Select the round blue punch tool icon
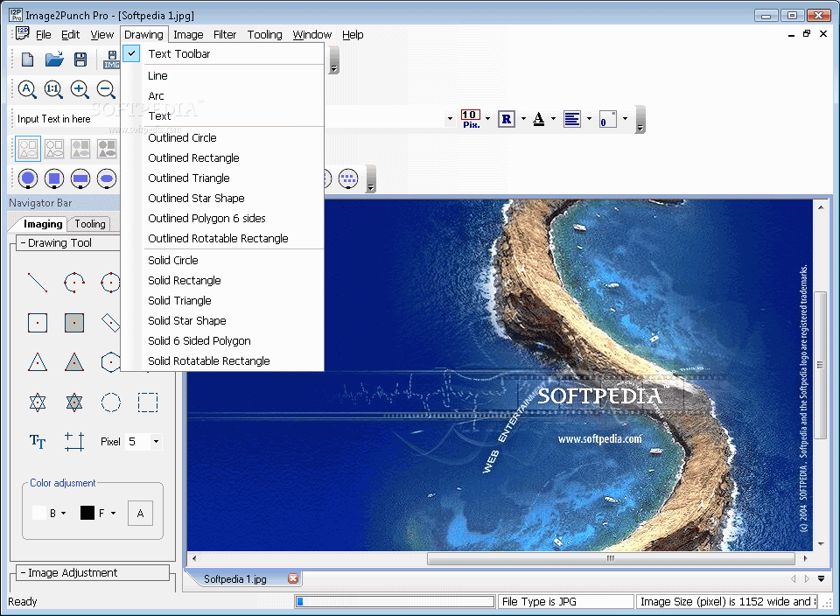 point(28,178)
